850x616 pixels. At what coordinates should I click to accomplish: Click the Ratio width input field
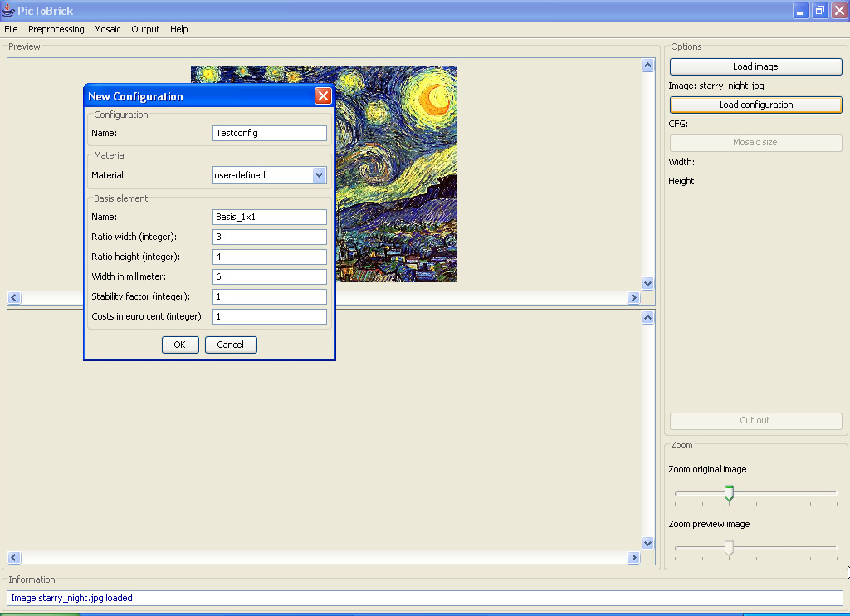(269, 237)
